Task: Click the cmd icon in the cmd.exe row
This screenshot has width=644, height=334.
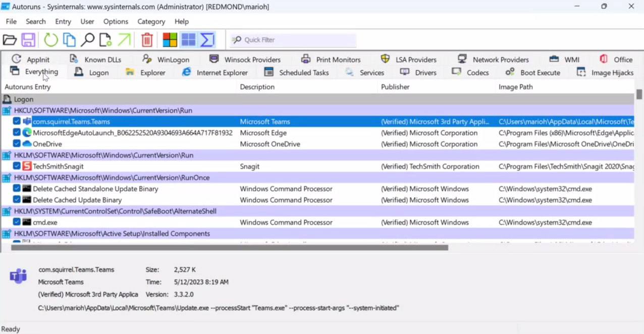Action: click(27, 222)
